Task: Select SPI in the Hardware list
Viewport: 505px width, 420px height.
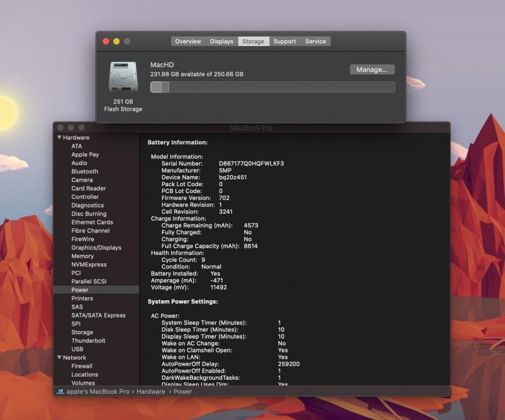Action: 76,324
